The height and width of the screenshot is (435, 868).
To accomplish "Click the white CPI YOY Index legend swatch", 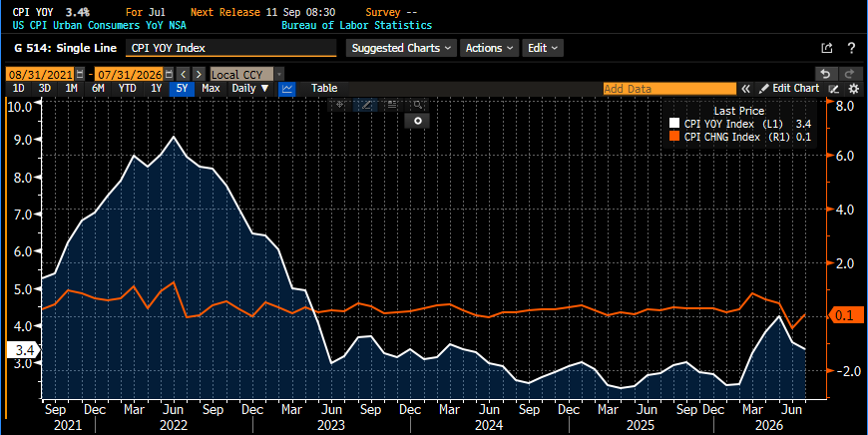I will tap(674, 124).
